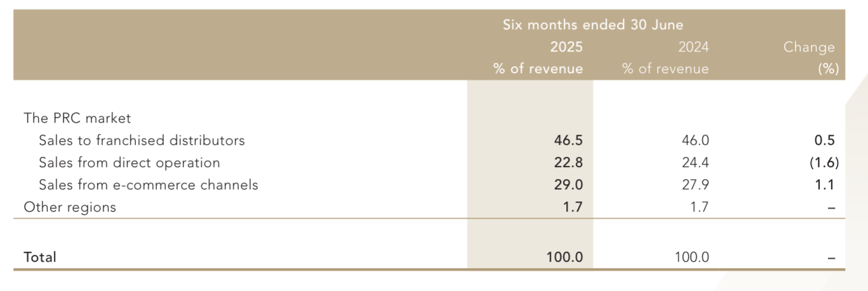Image resolution: width=868 pixels, height=291 pixels.
Task: Select the (1.6) negative change value
Action: 824,163
